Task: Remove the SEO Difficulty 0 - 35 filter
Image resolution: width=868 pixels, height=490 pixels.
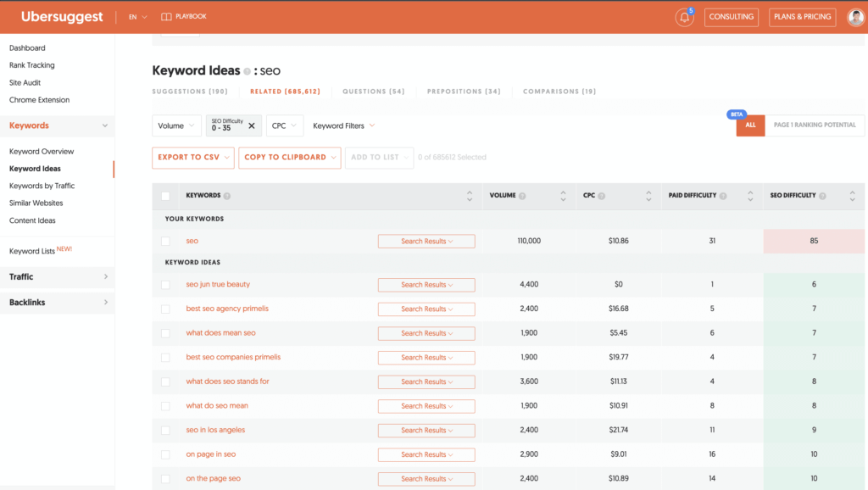Action: pos(251,125)
